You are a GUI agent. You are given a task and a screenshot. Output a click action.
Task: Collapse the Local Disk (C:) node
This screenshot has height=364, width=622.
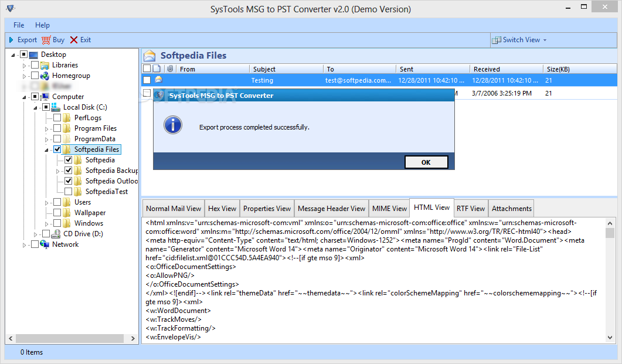click(35, 108)
